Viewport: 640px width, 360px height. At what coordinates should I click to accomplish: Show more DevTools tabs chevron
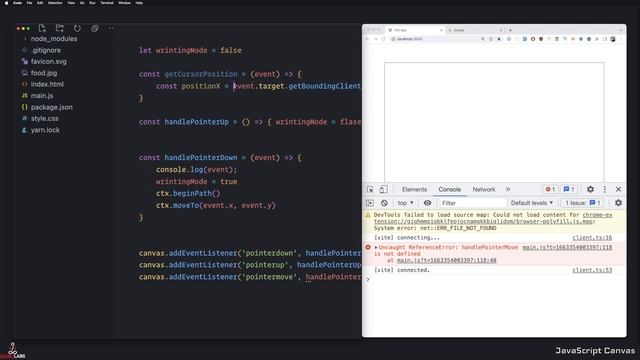coord(508,189)
